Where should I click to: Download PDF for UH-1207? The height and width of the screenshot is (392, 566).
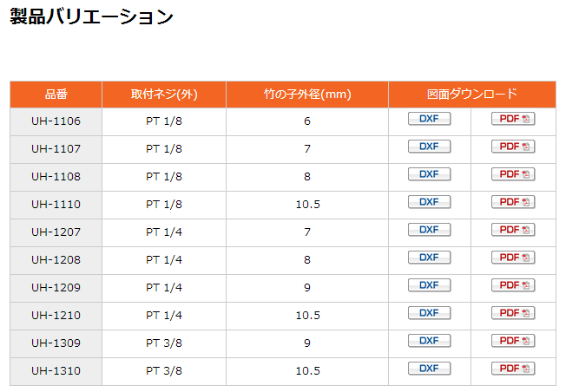tap(513, 230)
